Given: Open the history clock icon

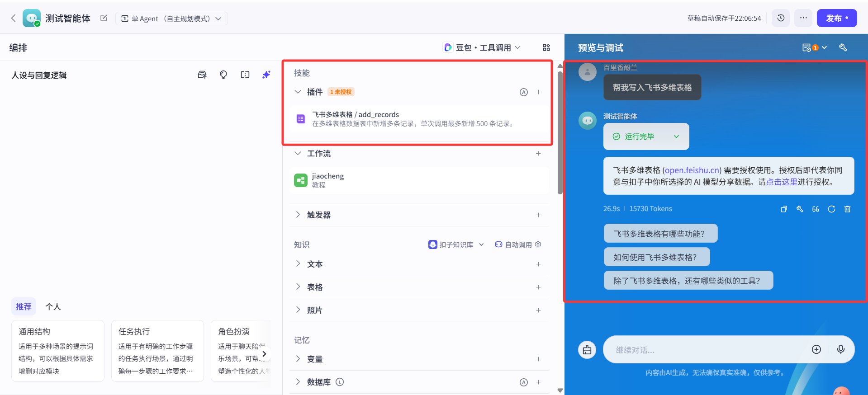Looking at the screenshot, I should coord(781,18).
